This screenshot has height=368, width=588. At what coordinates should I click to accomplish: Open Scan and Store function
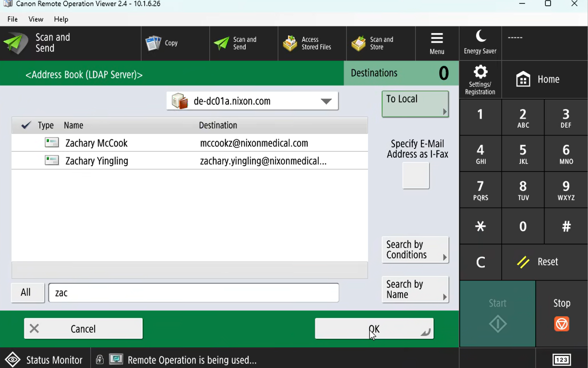[381, 43]
